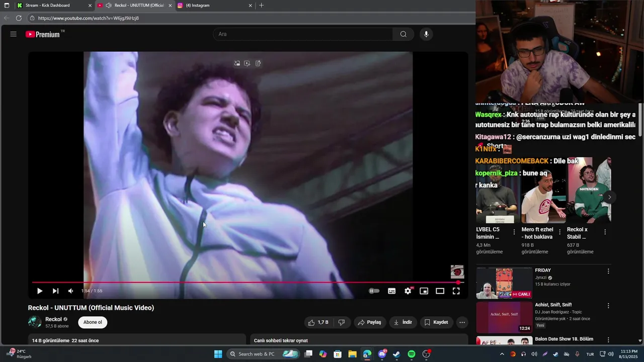Mute the video player volume
This screenshot has width=644, height=362.
pos(70,291)
